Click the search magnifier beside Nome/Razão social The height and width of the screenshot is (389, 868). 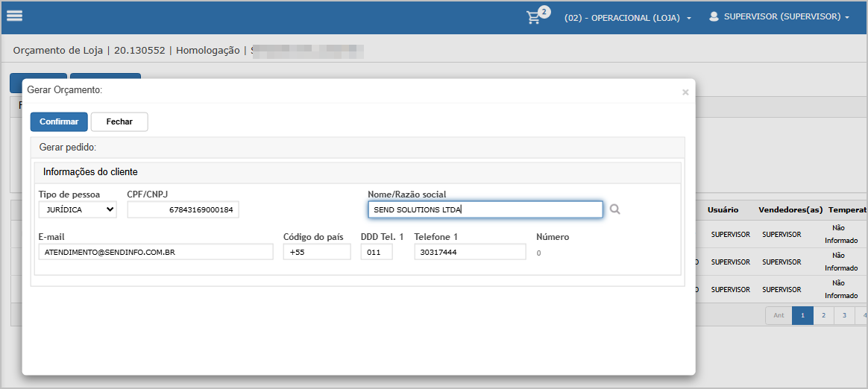point(615,209)
